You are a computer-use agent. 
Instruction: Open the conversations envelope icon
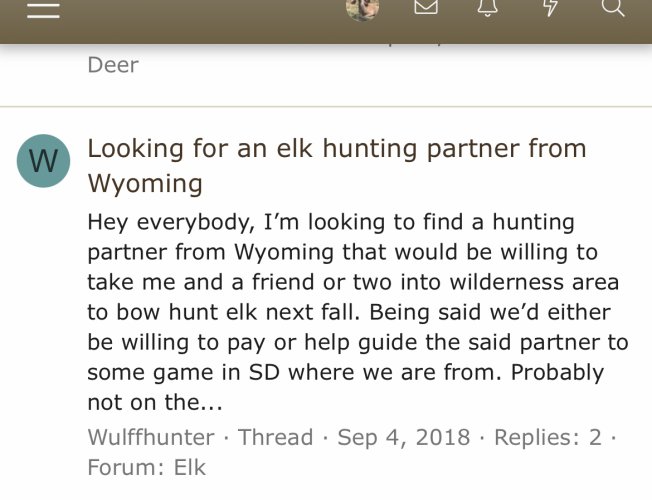point(426,7)
